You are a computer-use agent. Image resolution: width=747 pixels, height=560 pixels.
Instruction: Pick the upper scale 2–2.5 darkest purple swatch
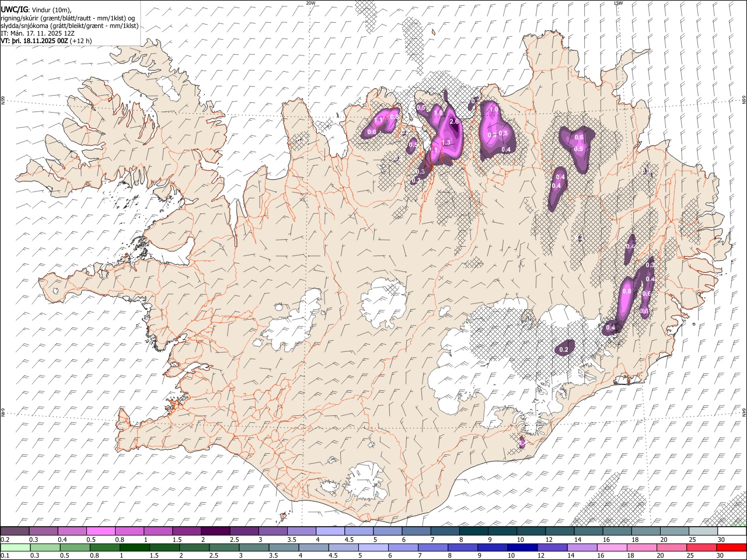215,531
